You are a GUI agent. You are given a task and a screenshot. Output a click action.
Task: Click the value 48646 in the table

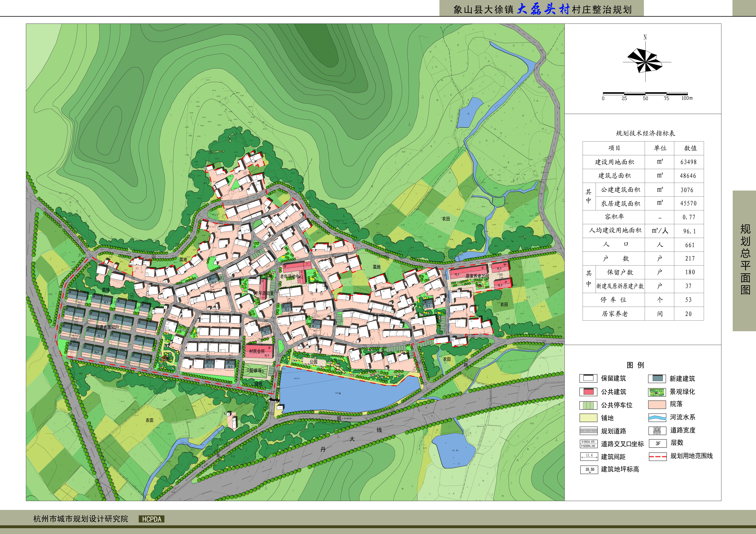click(688, 176)
